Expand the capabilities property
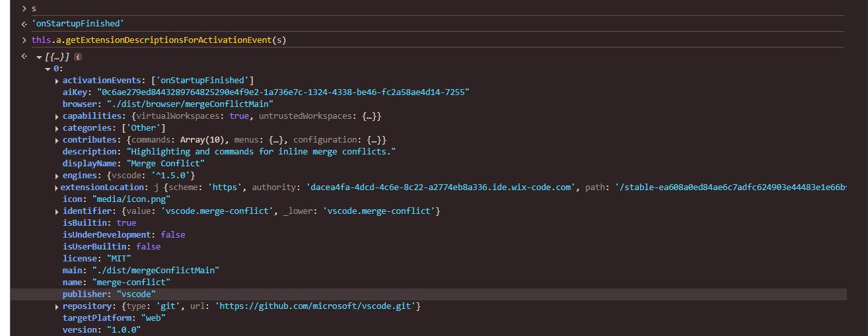Viewport: 868px width, 336px height. (x=57, y=116)
